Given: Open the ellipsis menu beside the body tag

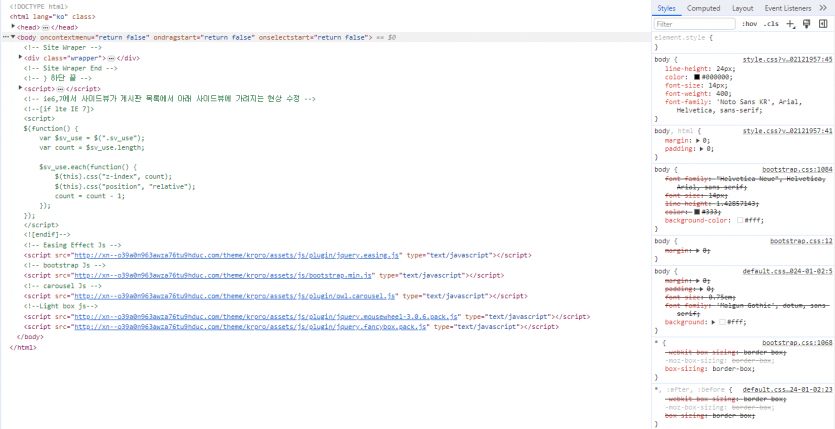Looking at the screenshot, I should [6, 38].
